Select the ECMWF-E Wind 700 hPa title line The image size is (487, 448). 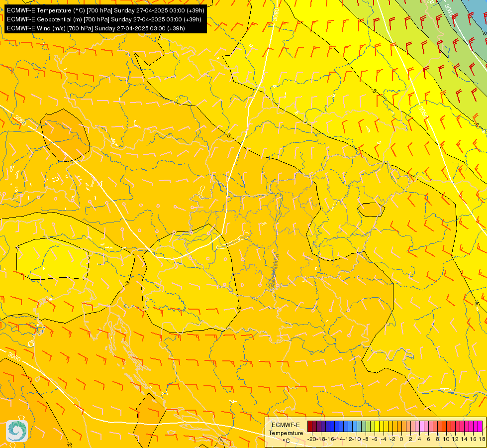[96, 28]
